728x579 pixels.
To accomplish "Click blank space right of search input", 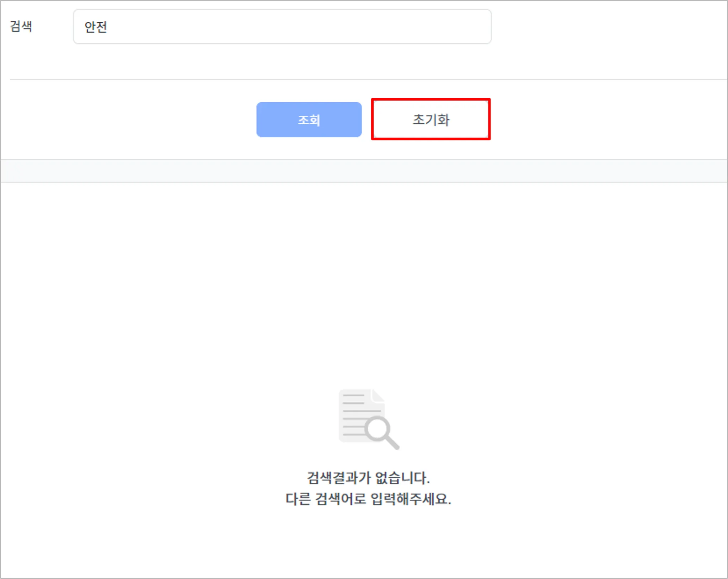I will click(604, 27).
